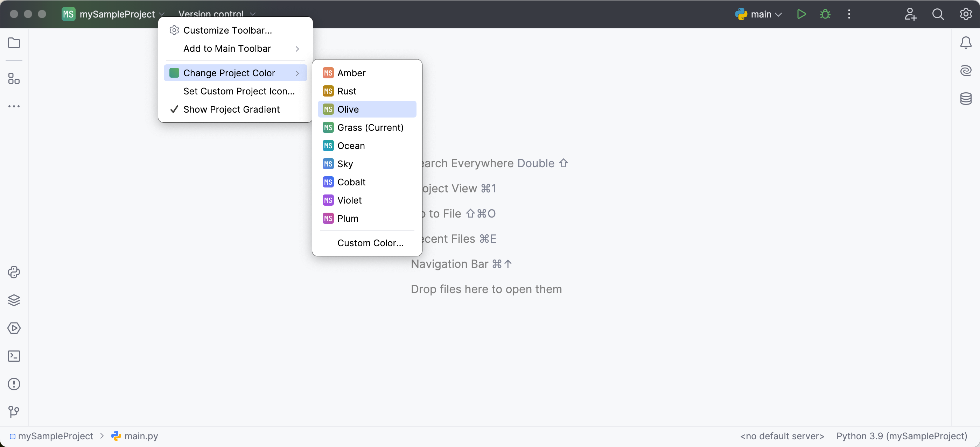
Task: Click mySampleProject module icon in navigation bar
Action: pyautogui.click(x=13, y=437)
